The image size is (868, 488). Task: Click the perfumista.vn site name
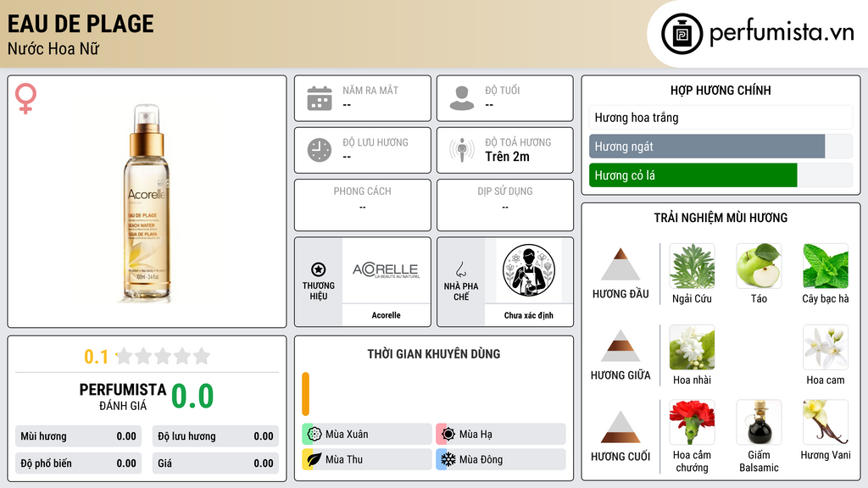782,33
